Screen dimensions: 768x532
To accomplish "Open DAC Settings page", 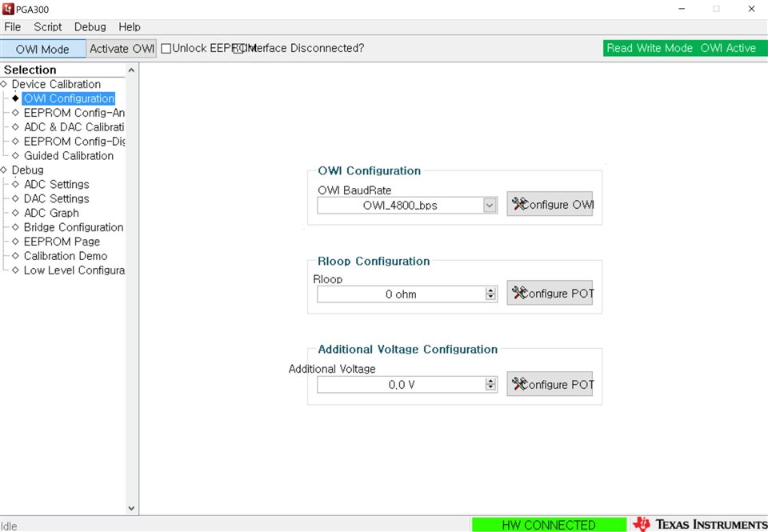I will tap(56, 198).
